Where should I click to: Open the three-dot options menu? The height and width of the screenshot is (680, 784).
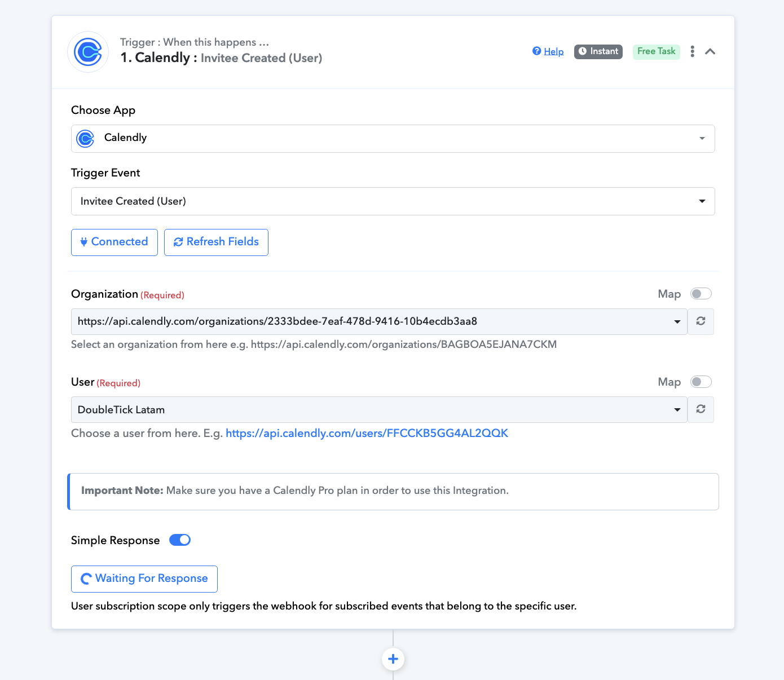click(x=693, y=51)
